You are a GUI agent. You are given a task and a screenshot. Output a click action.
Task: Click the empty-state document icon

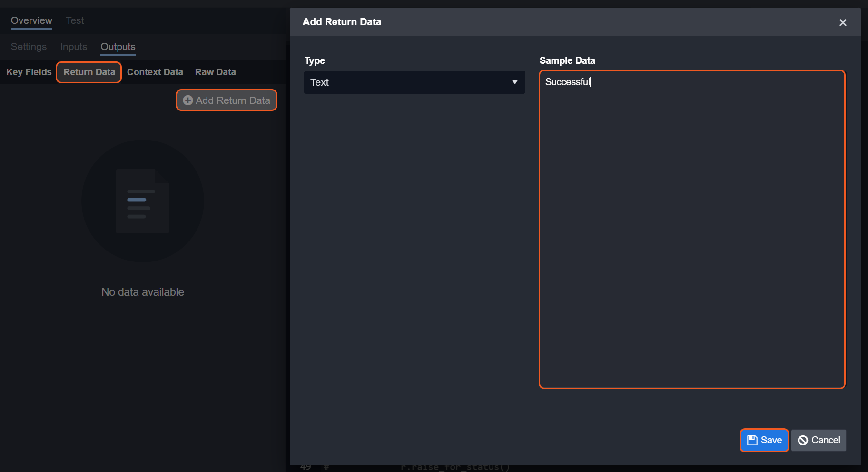[x=142, y=201]
